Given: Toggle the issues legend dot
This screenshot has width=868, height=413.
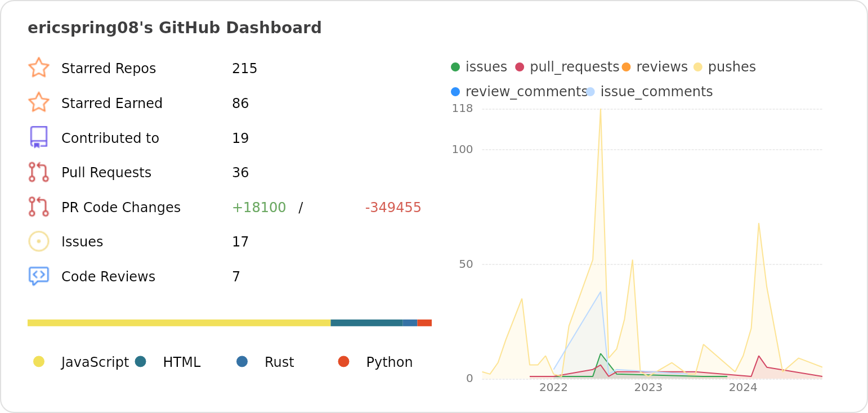Looking at the screenshot, I should [x=455, y=67].
